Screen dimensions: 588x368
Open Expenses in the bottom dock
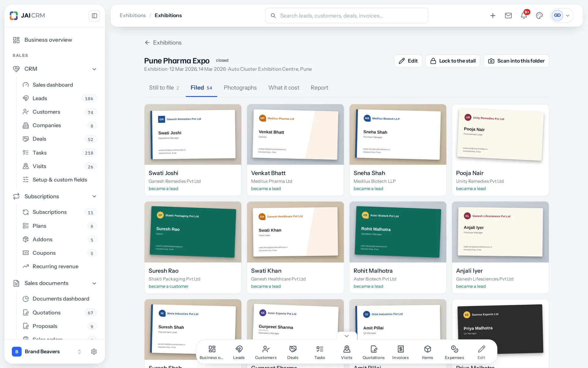(x=454, y=352)
